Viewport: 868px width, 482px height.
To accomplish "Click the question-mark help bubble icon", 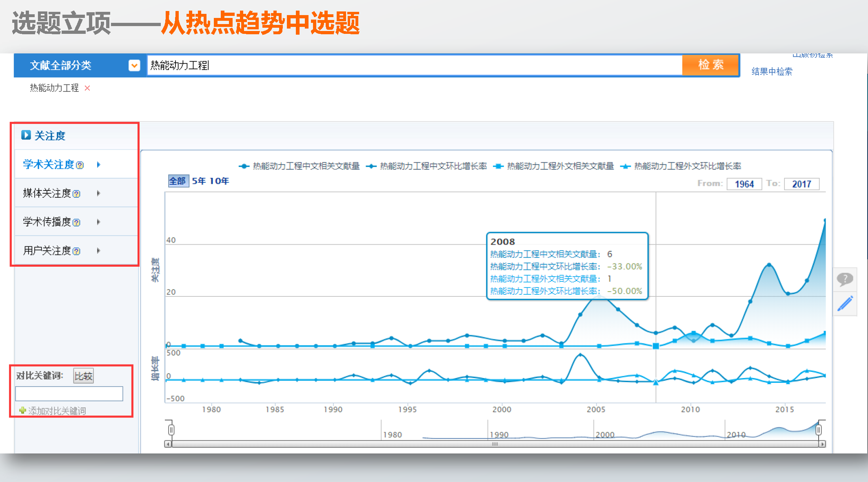I will coord(845,279).
